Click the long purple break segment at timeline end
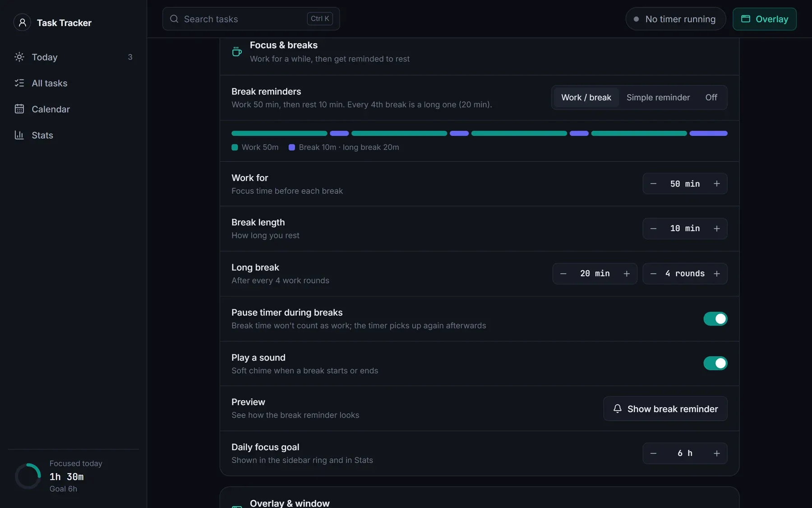812x508 pixels. point(708,133)
